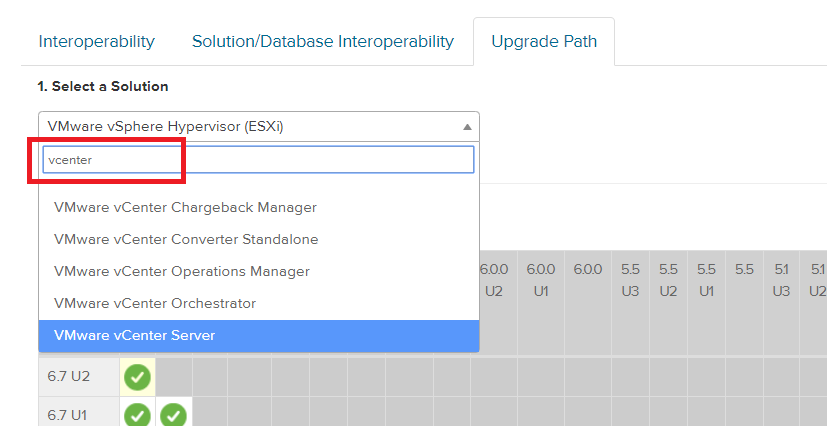The width and height of the screenshot is (827, 426).
Task: Select the highlighted VMware vCenter Server option
Action: 258,335
